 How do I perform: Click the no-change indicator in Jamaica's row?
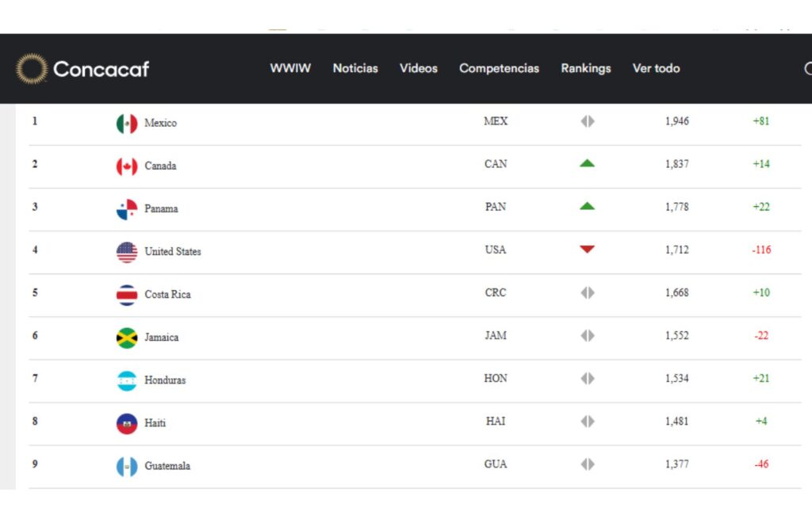(588, 336)
